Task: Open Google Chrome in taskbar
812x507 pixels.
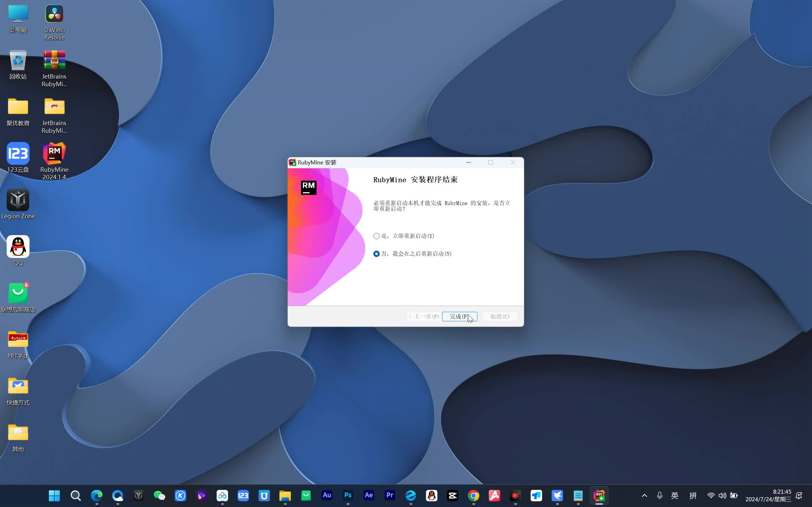Action: coord(474,495)
